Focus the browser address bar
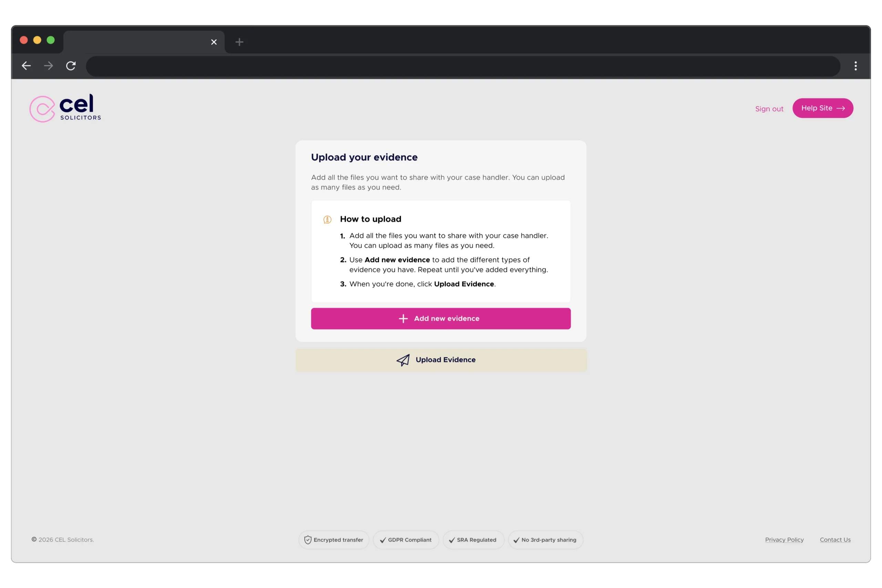 tap(463, 66)
